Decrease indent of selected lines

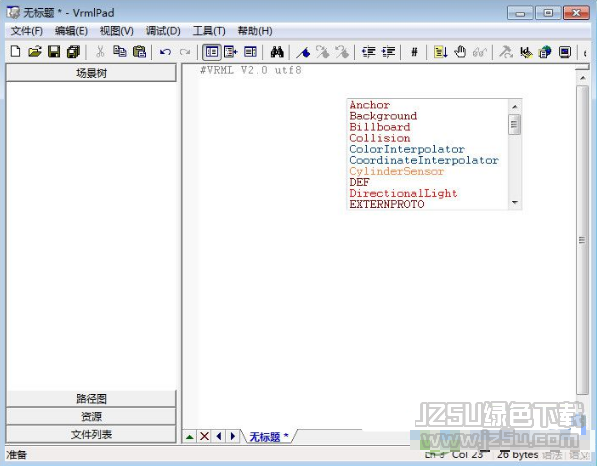point(369,51)
